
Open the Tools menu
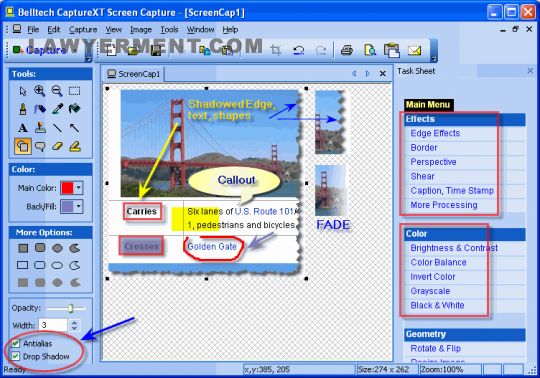(169, 30)
